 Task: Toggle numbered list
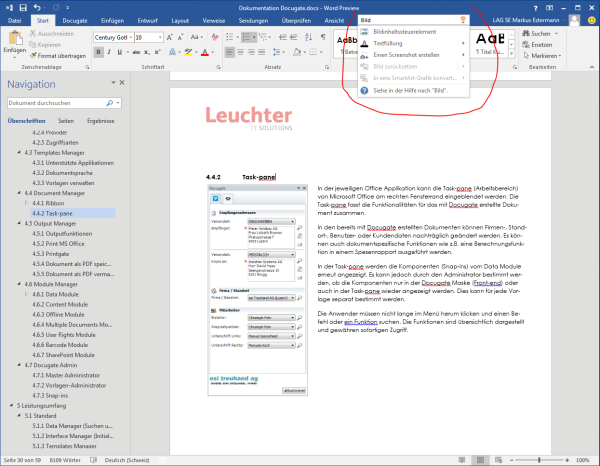click(246, 37)
